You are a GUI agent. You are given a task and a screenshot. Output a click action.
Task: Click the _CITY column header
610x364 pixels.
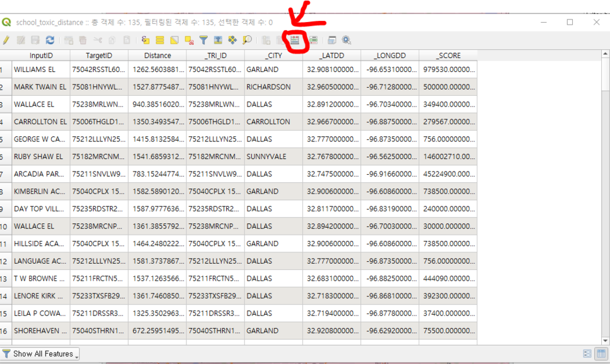(x=273, y=56)
